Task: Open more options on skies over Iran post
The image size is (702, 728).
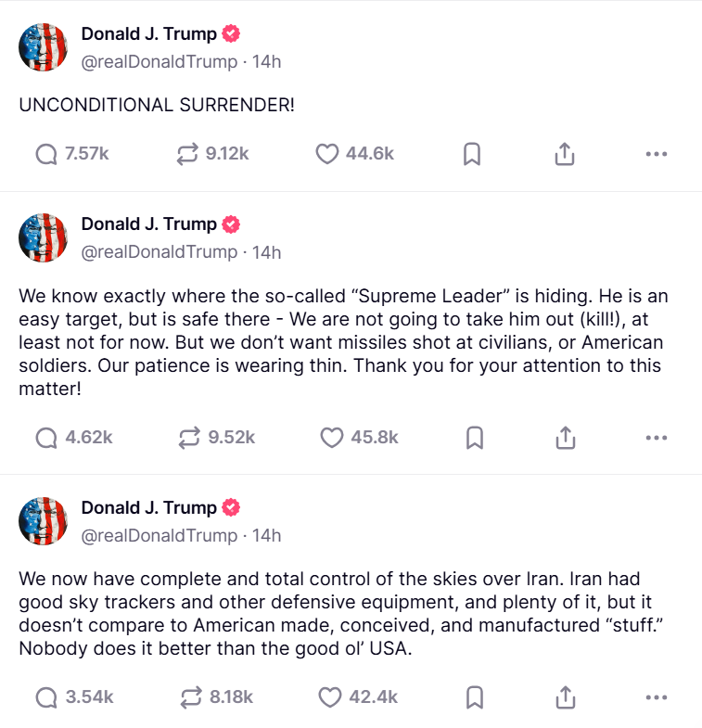Action: click(656, 697)
